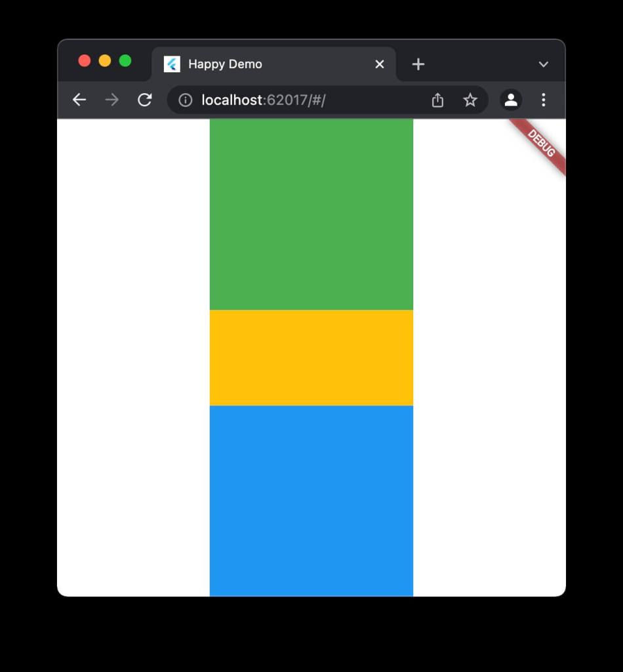Click the Flutter favicon on the tab
Image resolution: width=623 pixels, height=672 pixels.
[172, 64]
